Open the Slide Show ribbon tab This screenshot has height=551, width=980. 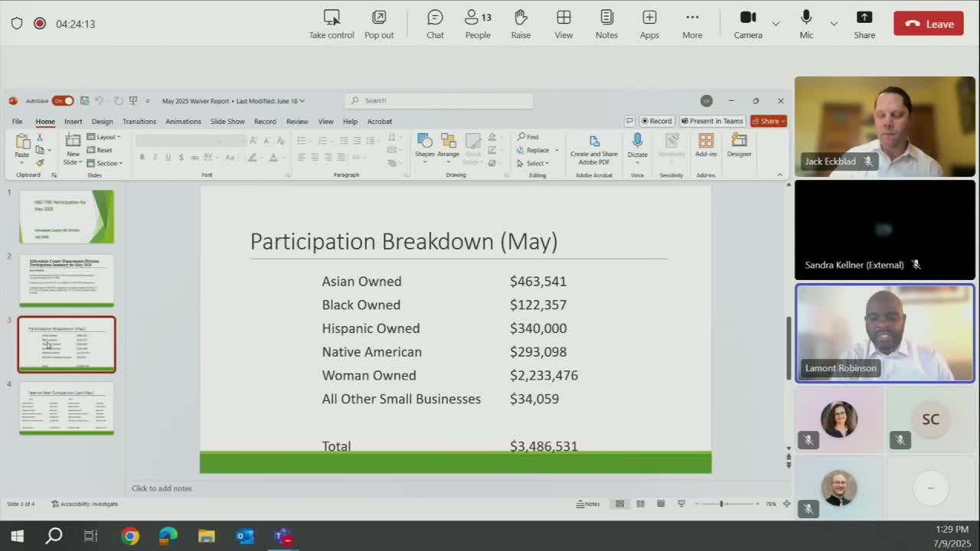tap(227, 122)
